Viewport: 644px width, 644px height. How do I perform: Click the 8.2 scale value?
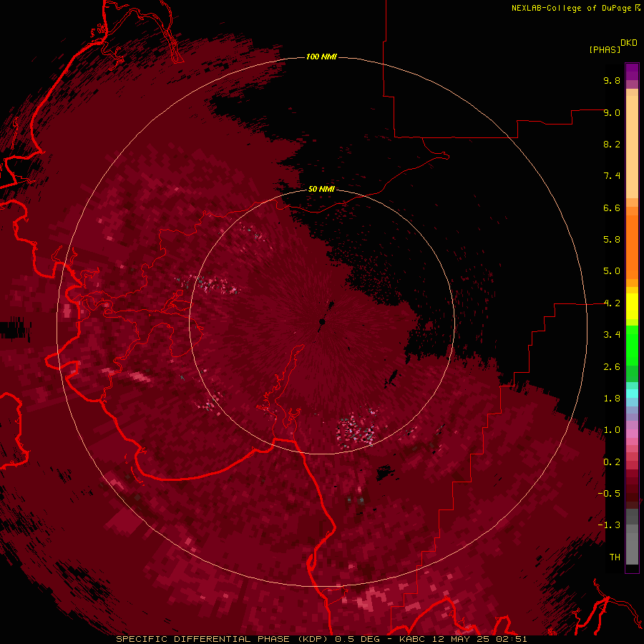coord(612,144)
